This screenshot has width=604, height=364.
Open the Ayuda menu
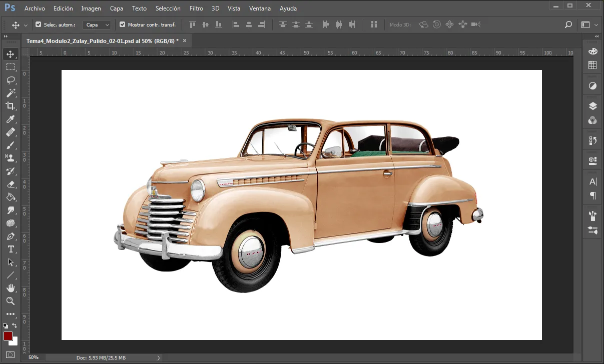click(288, 8)
